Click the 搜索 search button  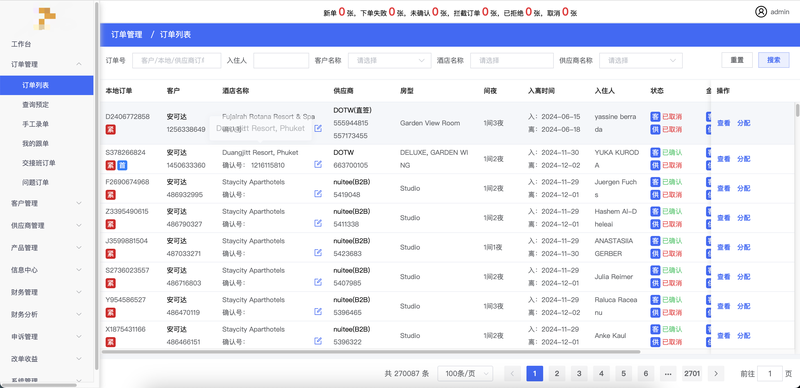[774, 60]
